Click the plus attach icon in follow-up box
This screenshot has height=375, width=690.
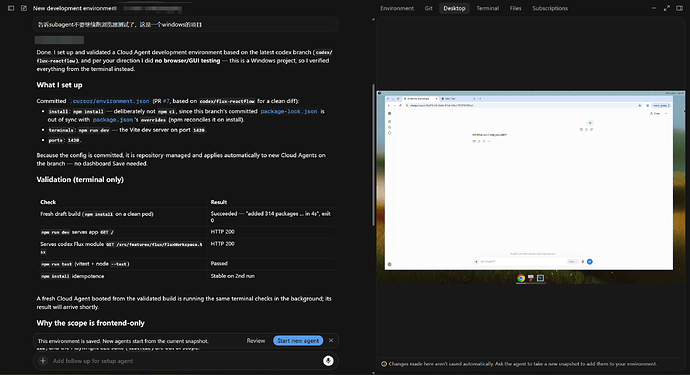click(x=43, y=361)
